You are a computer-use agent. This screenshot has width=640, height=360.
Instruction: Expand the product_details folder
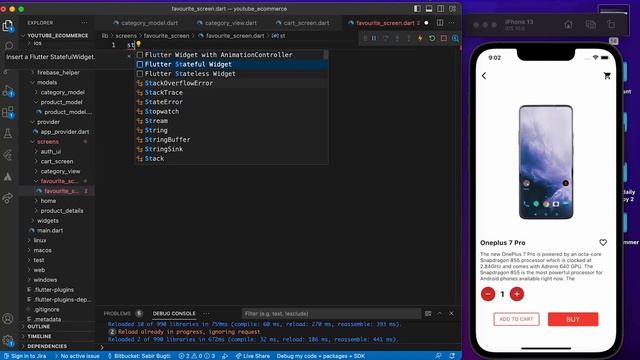[x=62, y=211]
